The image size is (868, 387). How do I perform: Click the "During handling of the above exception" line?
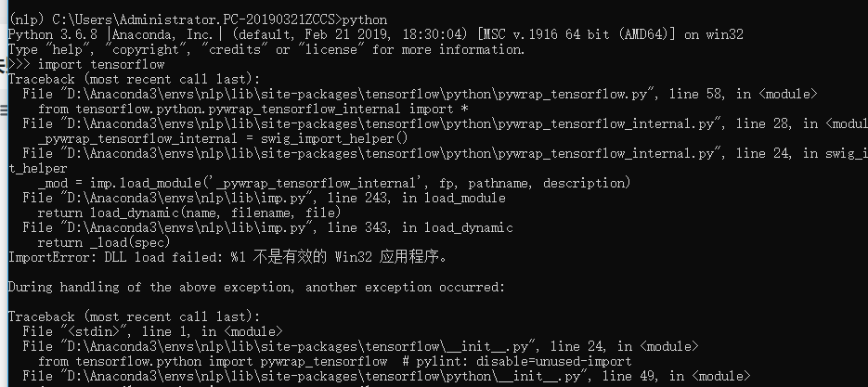point(256,288)
